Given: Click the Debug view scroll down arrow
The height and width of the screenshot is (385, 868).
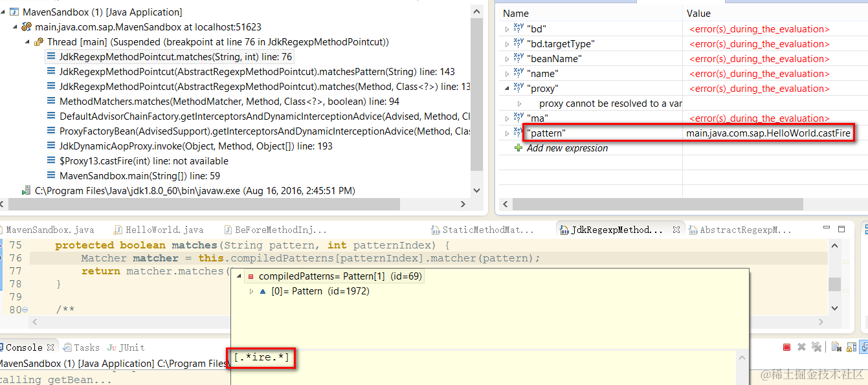Looking at the screenshot, I should click(x=477, y=191).
